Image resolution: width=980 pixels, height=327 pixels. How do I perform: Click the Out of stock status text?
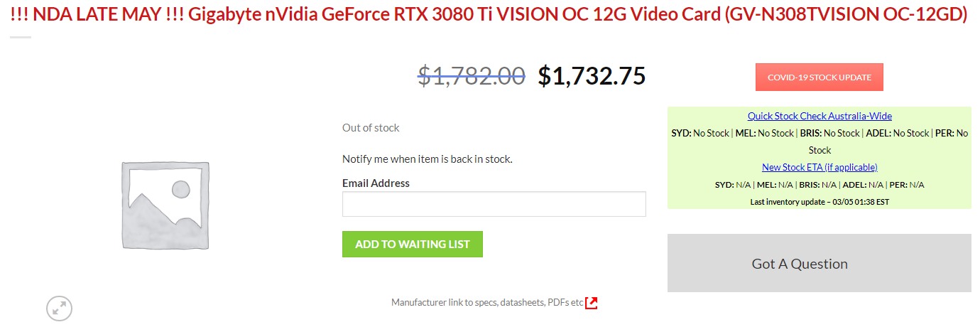point(371,128)
